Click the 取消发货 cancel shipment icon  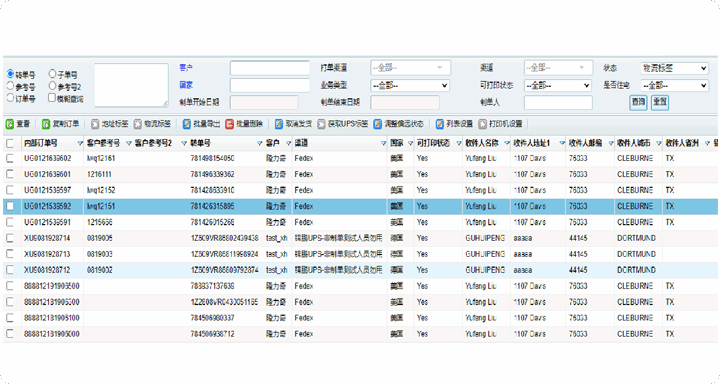(279, 124)
